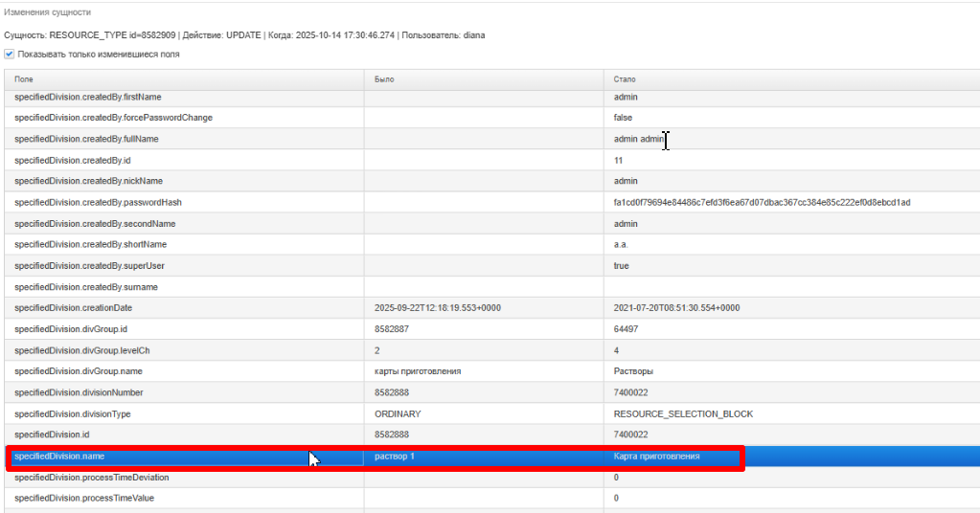Click the 'Стало' column header
Screen dimensions: 980x513
pos(792,79)
